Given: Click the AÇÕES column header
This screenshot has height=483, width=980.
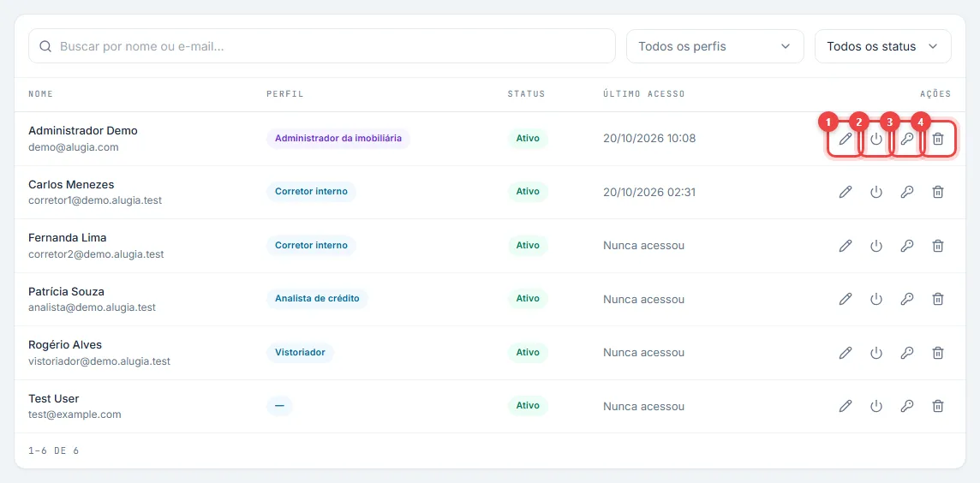Looking at the screenshot, I should pos(935,94).
